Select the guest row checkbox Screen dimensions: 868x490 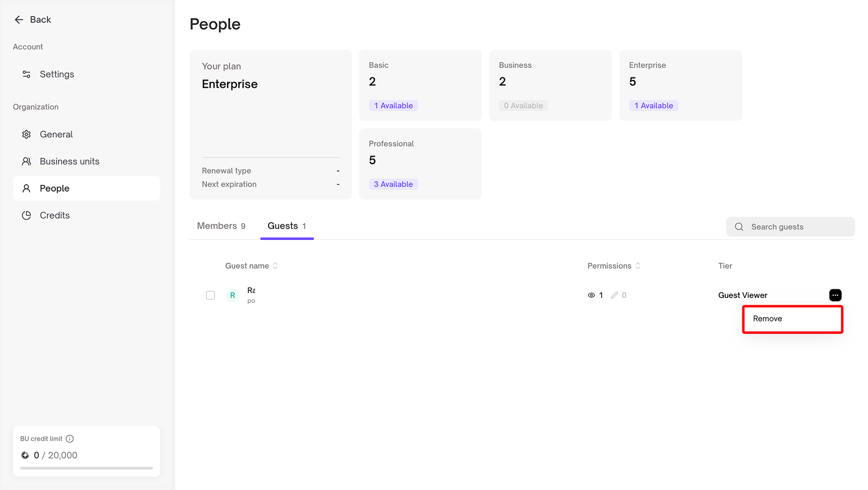[211, 295]
